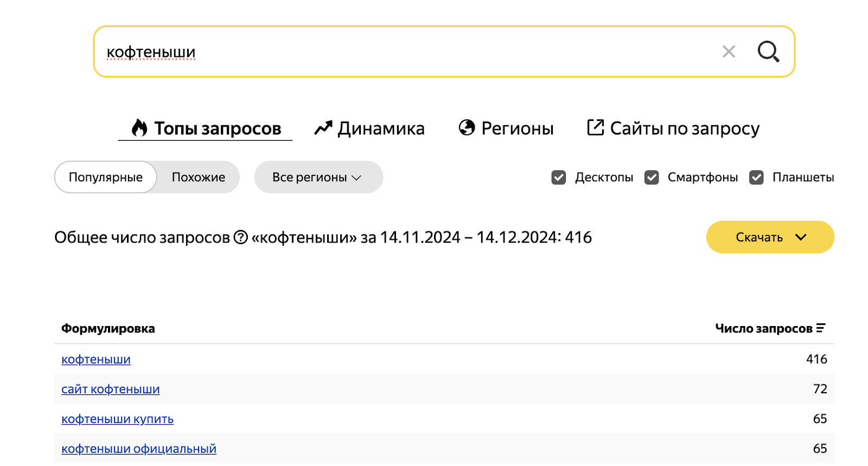Click the value 416 in the table
The height and width of the screenshot is (466, 868).
[816, 359]
